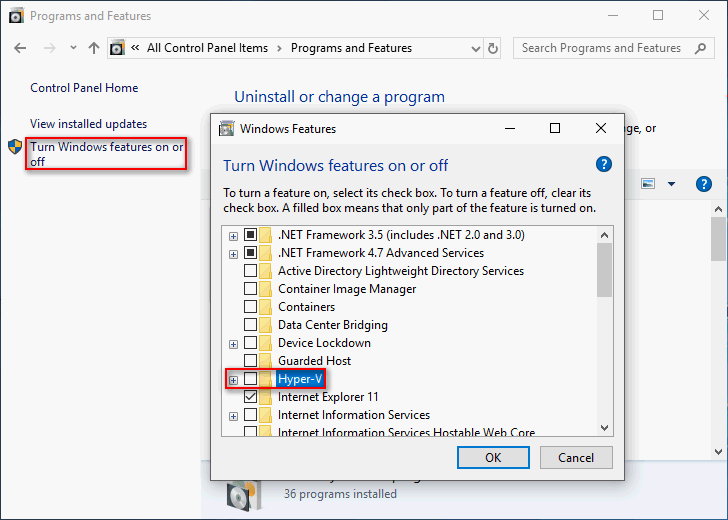
Task: Select All Control Panel Items breadcrumb
Action: tap(207, 48)
